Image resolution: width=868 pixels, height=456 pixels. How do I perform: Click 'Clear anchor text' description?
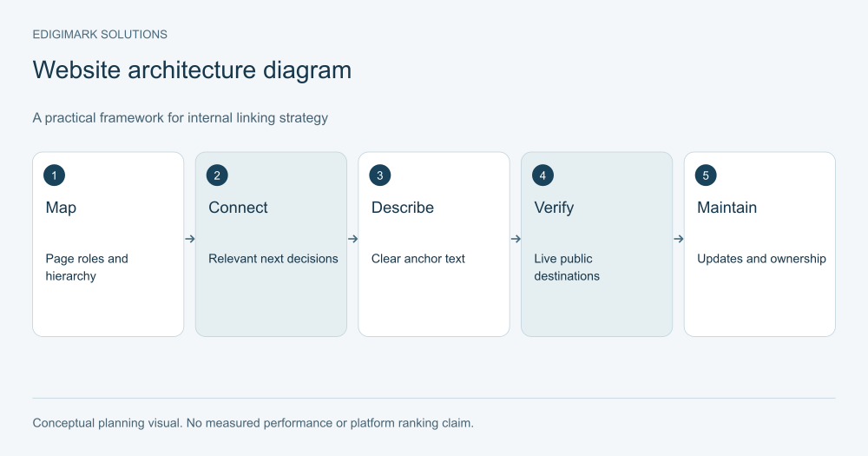(x=418, y=259)
